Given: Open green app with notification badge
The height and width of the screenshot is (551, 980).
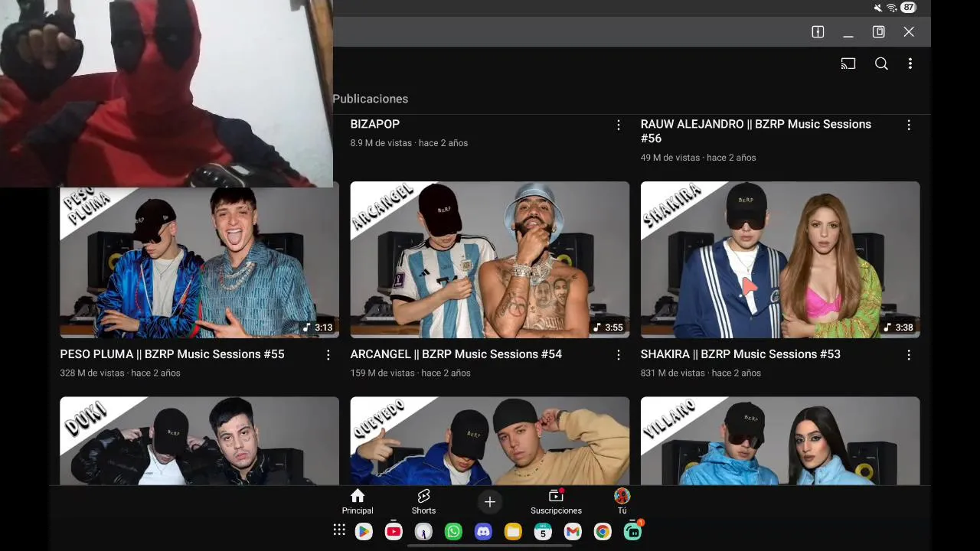Looking at the screenshot, I should 633,530.
